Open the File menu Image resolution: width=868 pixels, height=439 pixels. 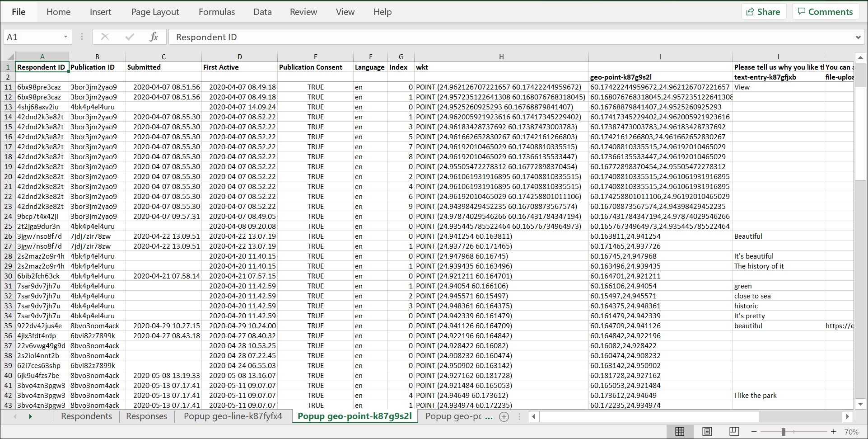(x=19, y=12)
